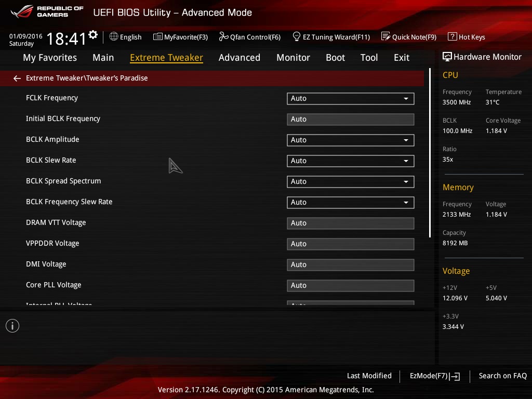Click the memory capacity 8192 MB value

tap(455, 243)
